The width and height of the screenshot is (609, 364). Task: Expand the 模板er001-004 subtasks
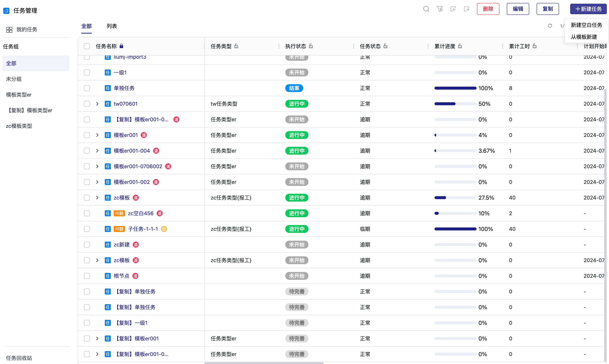pos(97,151)
